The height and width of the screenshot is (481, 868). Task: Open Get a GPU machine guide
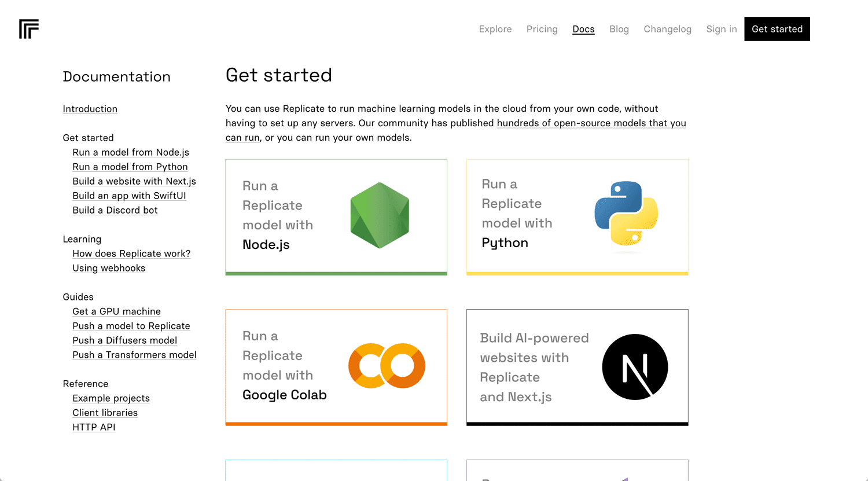click(x=116, y=311)
